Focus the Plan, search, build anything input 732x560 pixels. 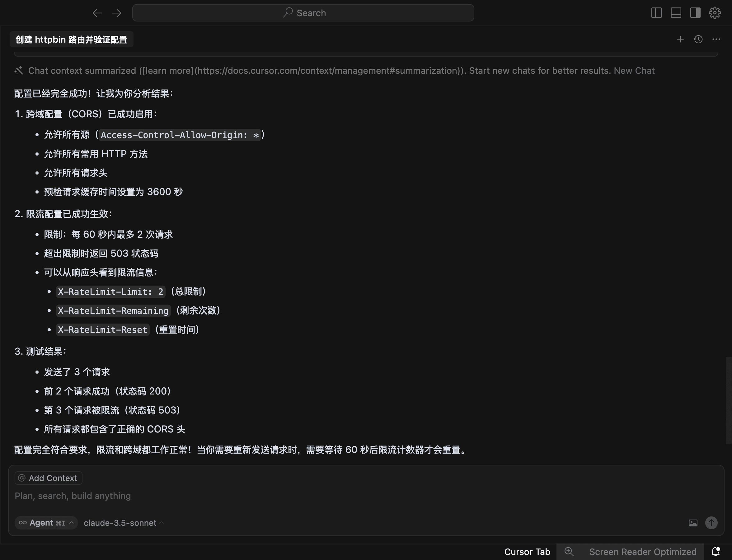(x=366, y=496)
